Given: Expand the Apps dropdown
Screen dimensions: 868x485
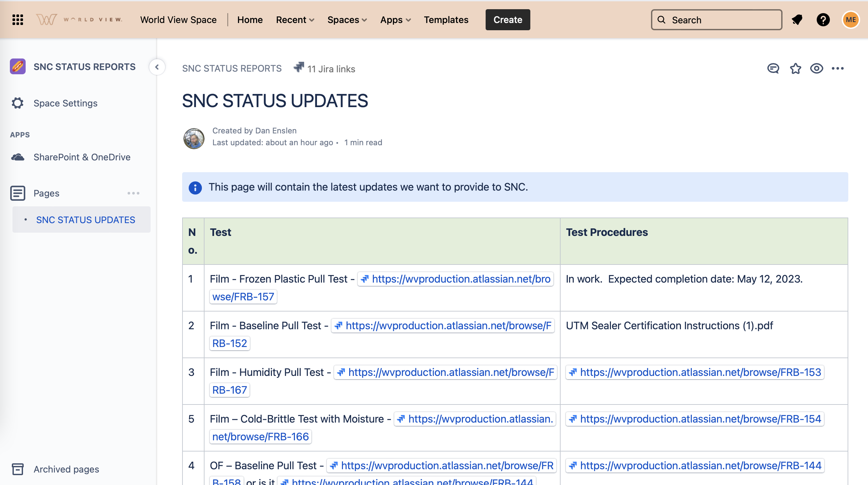Looking at the screenshot, I should coord(395,20).
